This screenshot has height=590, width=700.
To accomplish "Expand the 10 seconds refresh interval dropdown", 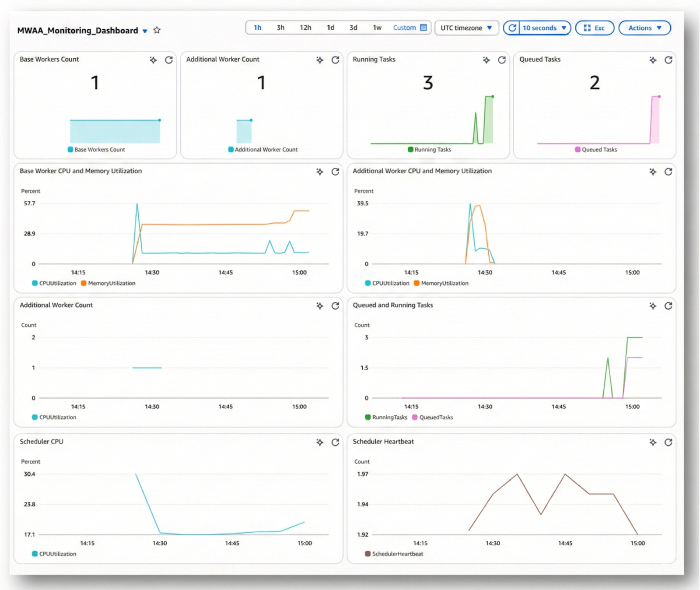I will coord(545,28).
